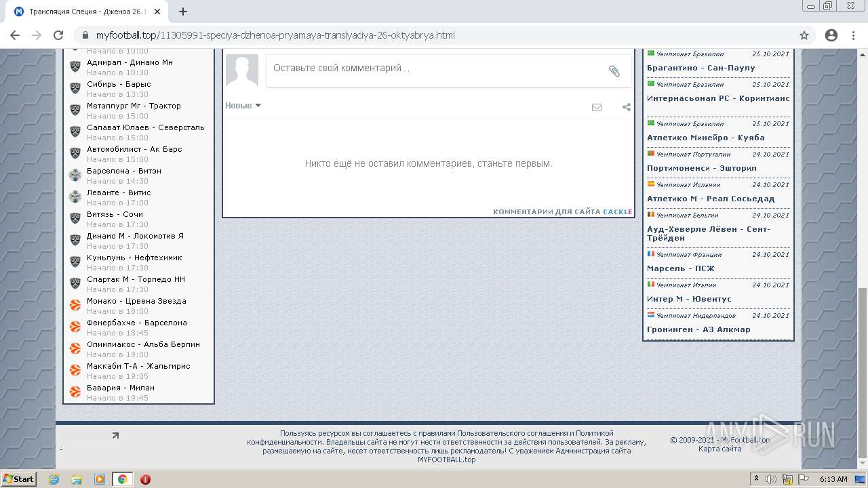Click Netherlands flag icon by Чемпионат Нидерландов
The width and height of the screenshot is (868, 488).
(x=651, y=314)
